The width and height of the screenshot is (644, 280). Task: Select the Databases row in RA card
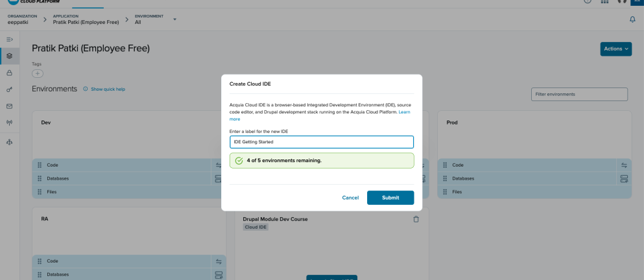[129, 275]
